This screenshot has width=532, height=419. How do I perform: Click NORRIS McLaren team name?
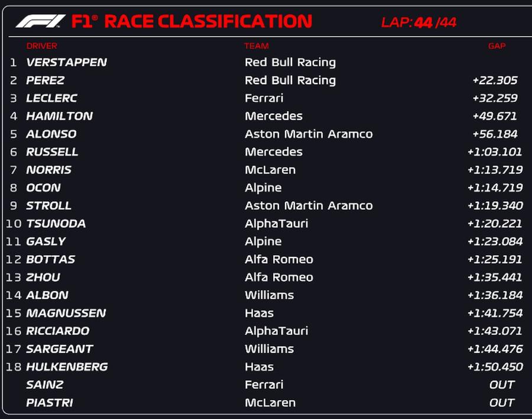pos(270,170)
